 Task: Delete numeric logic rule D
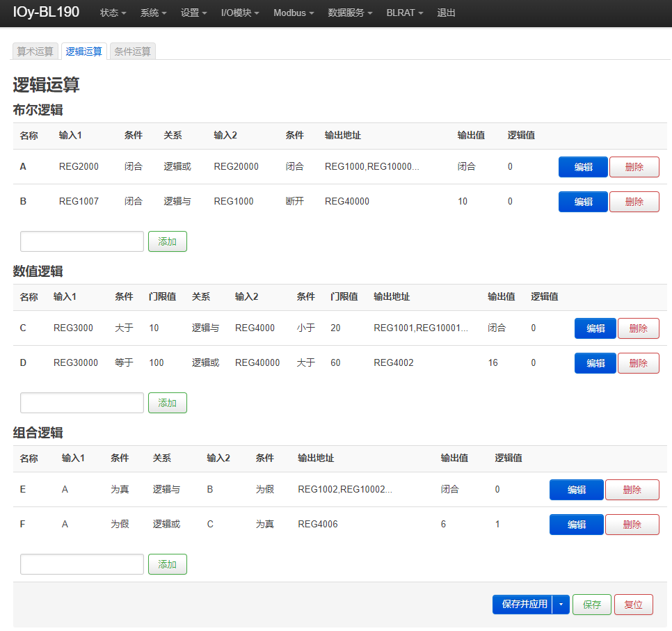tap(639, 363)
